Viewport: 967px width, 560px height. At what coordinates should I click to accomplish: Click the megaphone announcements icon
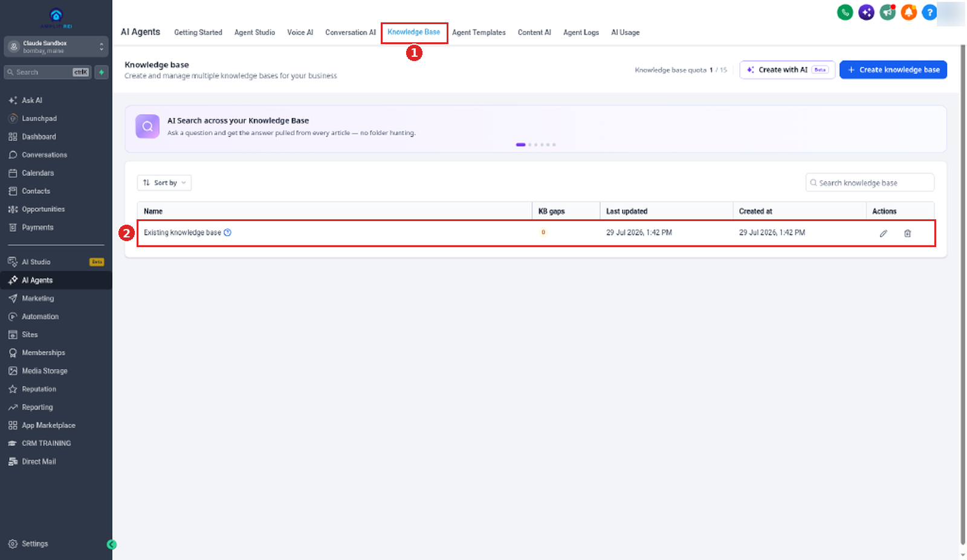pyautogui.click(x=887, y=12)
